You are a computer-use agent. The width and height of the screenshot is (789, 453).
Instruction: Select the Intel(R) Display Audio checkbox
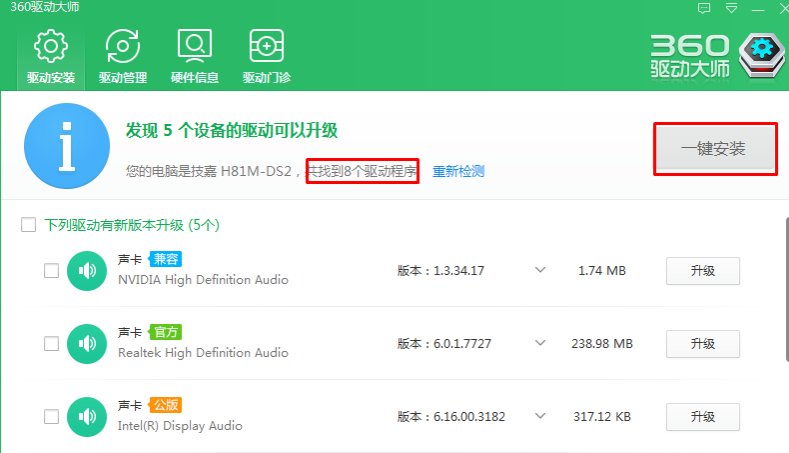pos(51,417)
